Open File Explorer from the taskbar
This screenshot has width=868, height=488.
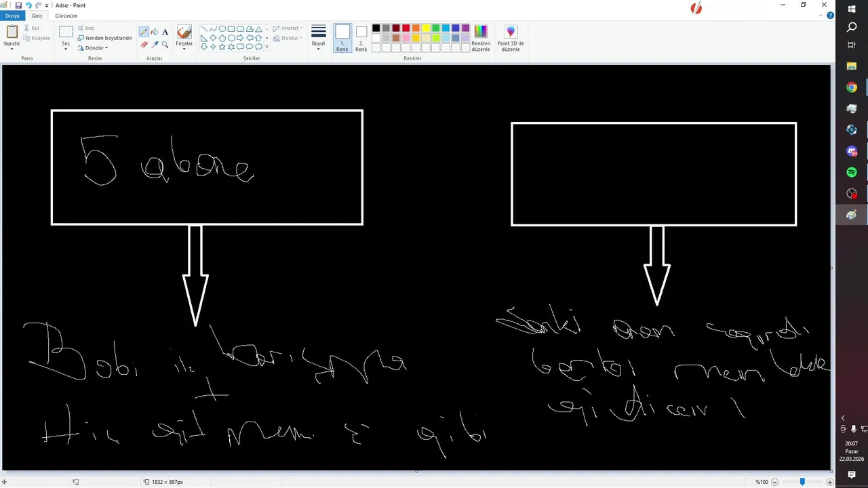[852, 66]
